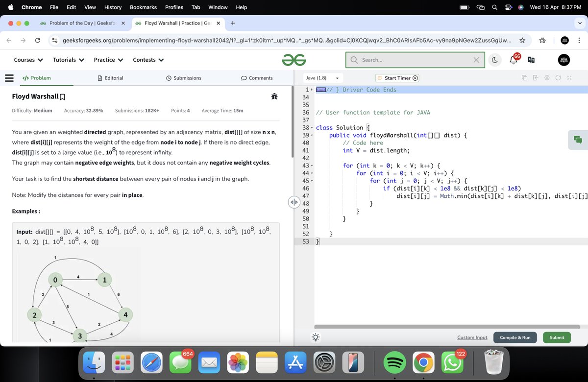The image size is (588, 382).
Task: Switch to the Problem tab
Action: [37, 78]
